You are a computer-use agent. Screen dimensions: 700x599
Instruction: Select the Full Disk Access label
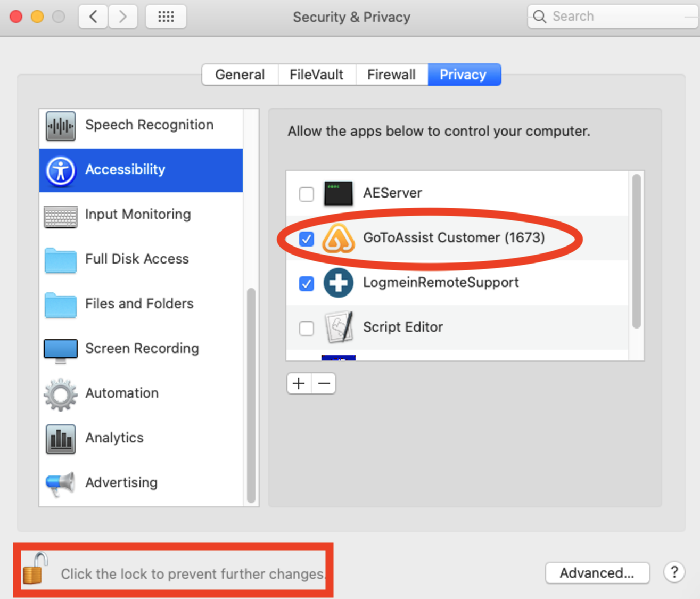(137, 259)
